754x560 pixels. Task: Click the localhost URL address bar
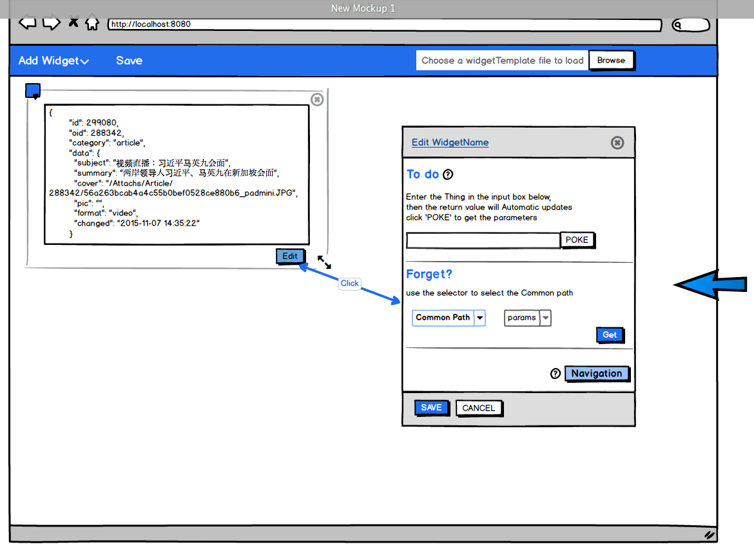pos(384,24)
